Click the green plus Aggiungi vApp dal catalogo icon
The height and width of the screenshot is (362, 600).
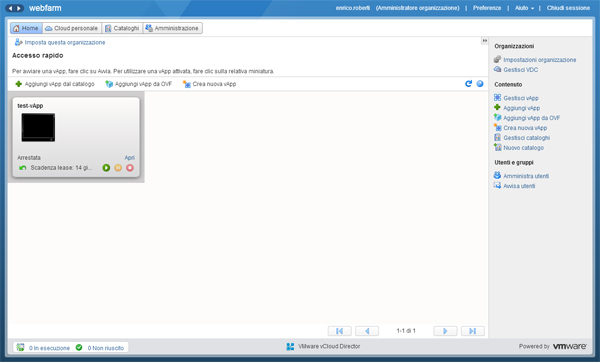click(18, 84)
